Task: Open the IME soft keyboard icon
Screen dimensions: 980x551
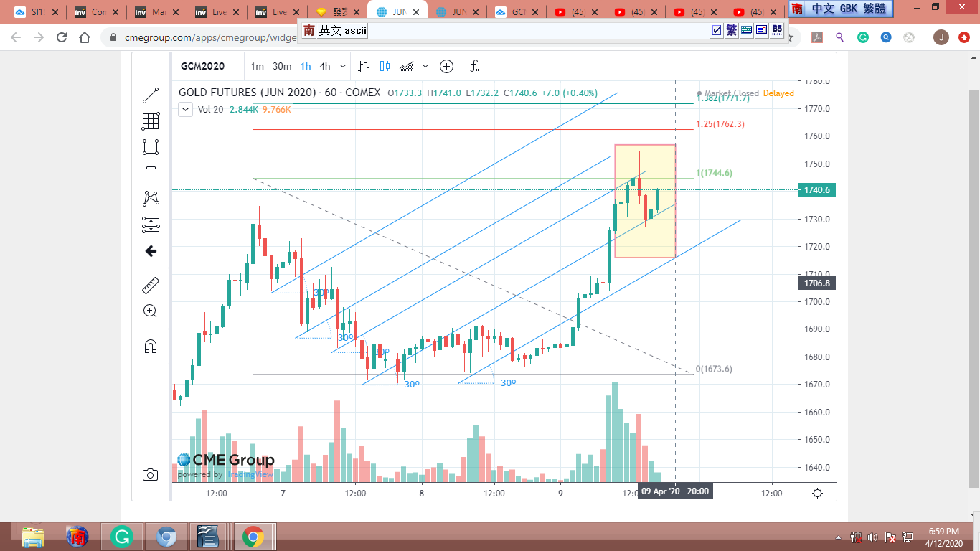Action: click(747, 30)
